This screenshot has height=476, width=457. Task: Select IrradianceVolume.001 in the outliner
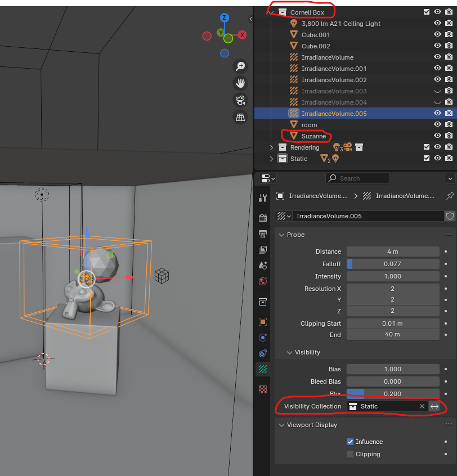[x=334, y=69]
